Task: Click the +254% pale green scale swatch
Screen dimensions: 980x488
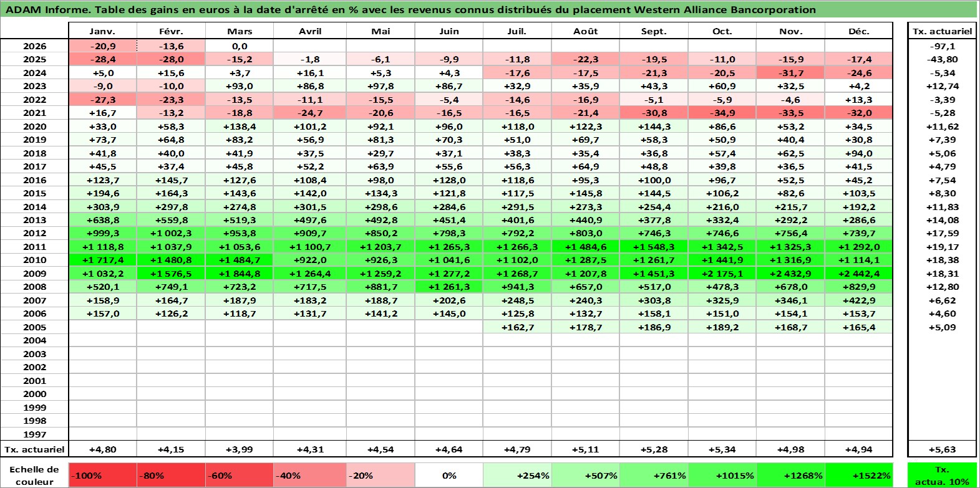Action: [517, 475]
